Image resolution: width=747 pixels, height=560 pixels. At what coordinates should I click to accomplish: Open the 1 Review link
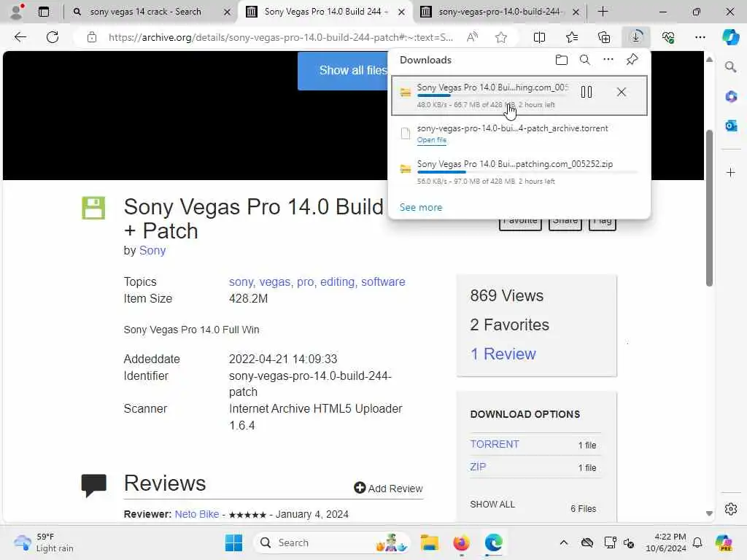(x=503, y=354)
